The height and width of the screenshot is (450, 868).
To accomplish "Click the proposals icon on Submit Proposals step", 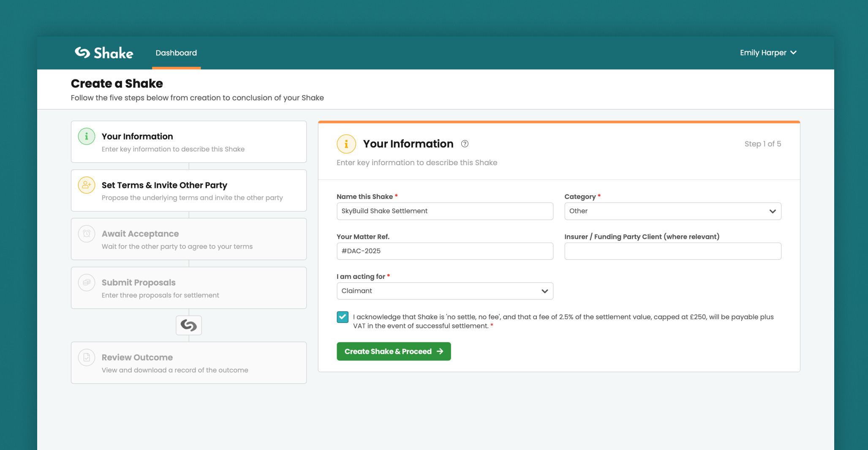I will tap(86, 282).
